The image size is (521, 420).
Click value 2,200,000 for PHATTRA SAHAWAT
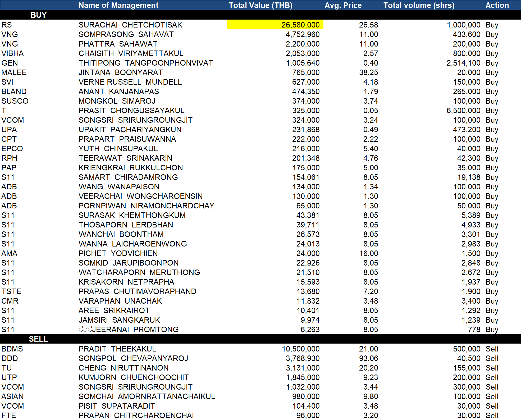pyautogui.click(x=303, y=44)
